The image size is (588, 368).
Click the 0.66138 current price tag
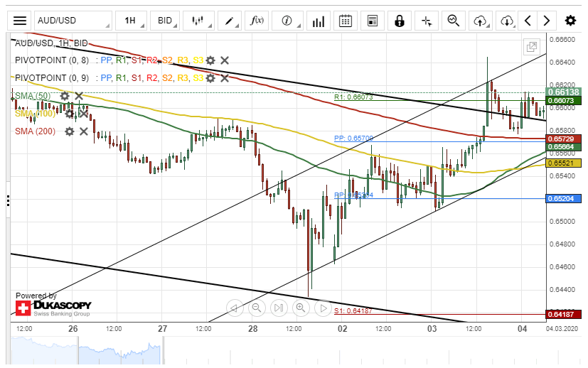[x=564, y=92]
